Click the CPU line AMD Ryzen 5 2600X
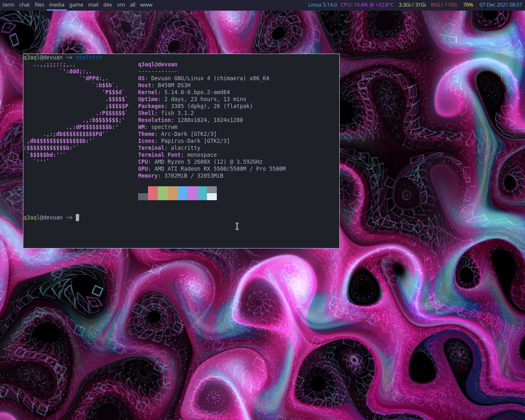525x420 pixels. click(200, 162)
